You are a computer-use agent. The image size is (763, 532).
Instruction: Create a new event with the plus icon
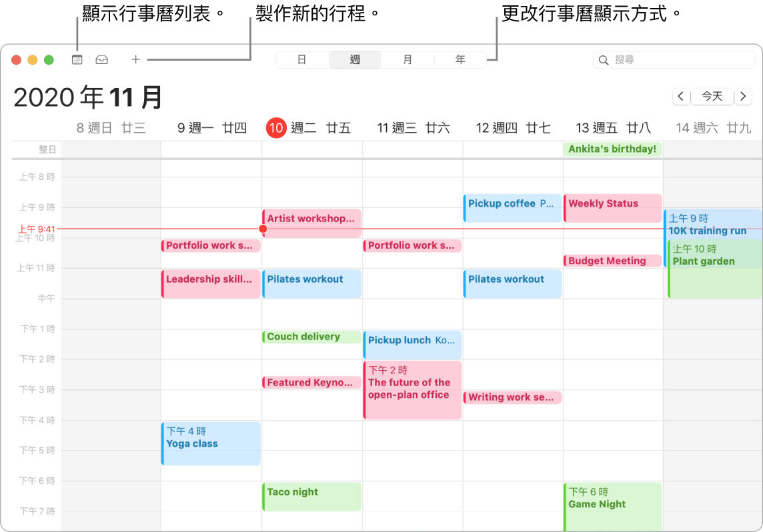pyautogui.click(x=135, y=59)
